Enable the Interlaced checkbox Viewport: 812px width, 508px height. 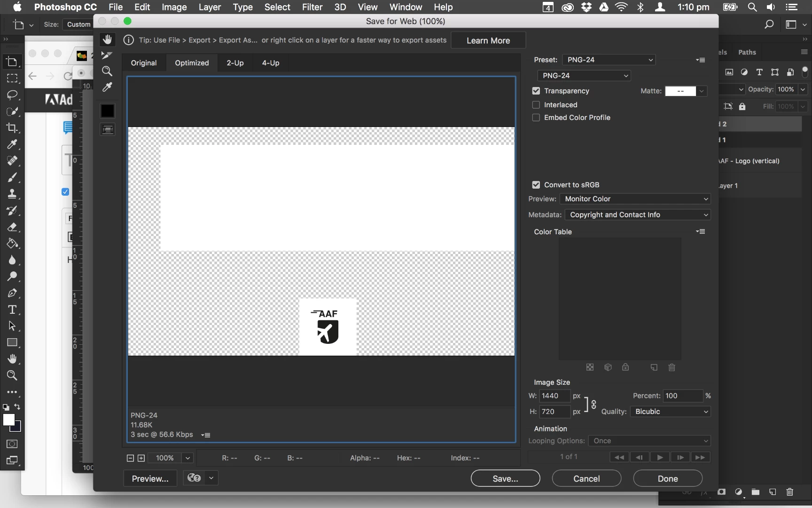[536, 104]
